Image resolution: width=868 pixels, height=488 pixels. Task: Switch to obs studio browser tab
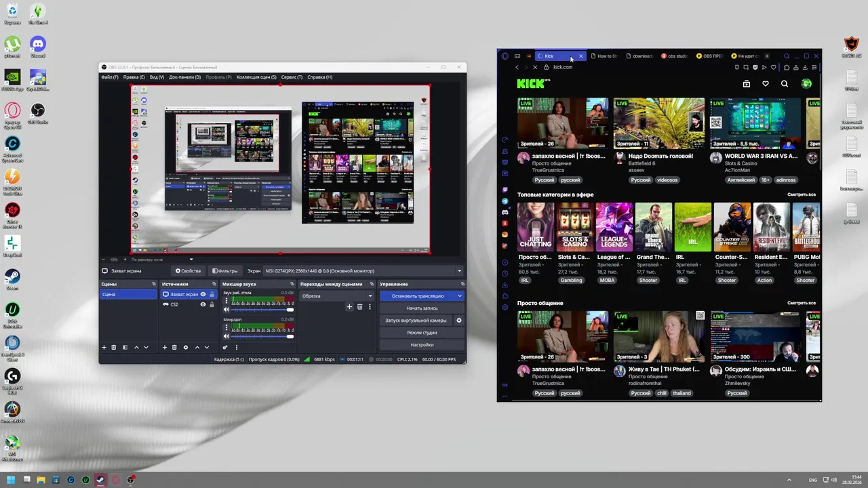point(675,56)
